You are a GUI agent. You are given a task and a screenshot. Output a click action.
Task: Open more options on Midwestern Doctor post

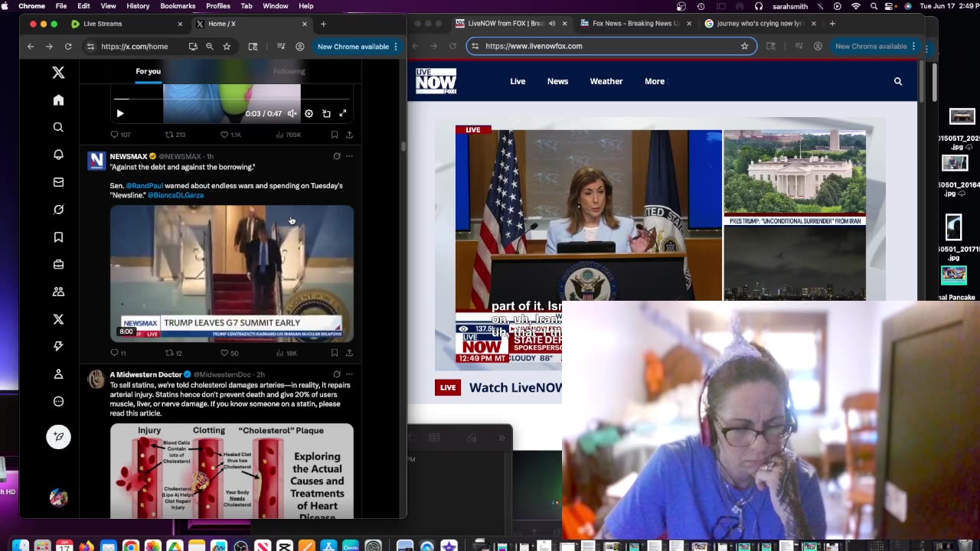349,374
